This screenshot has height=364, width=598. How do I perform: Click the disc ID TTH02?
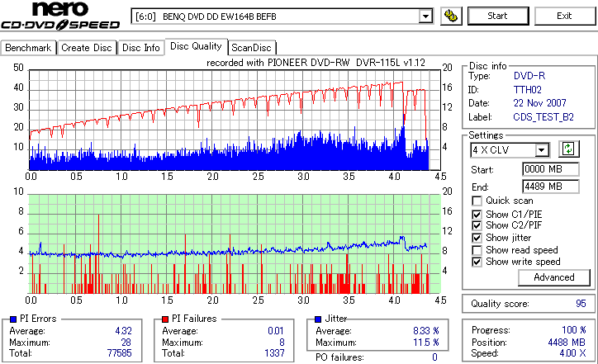[x=528, y=90]
